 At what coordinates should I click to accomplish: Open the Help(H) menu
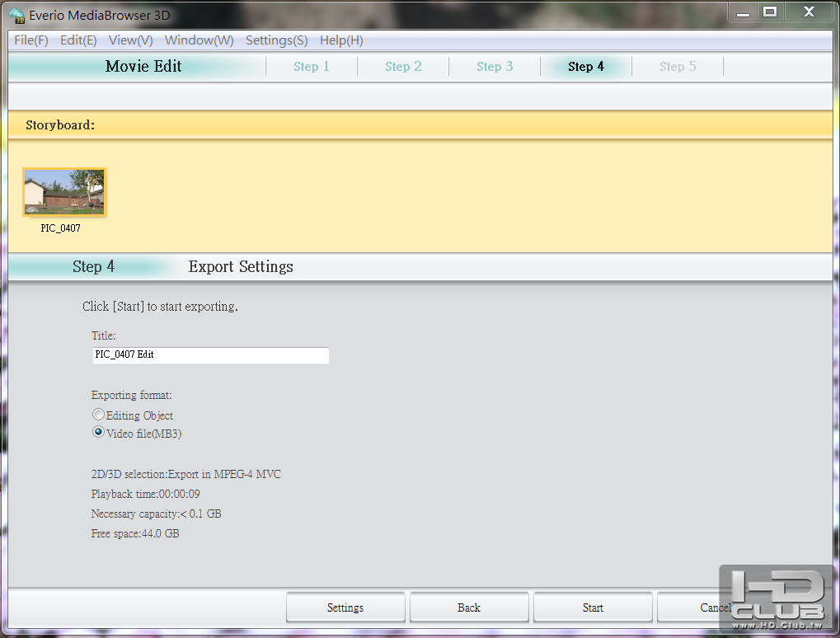pos(341,40)
